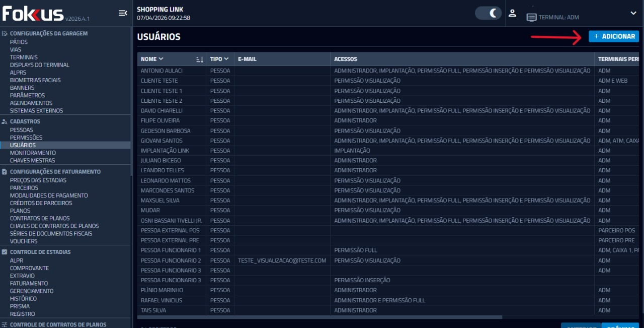The image size is (644, 328).
Task: Click the Controle de Estadias section icon
Action: pyautogui.click(x=5, y=252)
